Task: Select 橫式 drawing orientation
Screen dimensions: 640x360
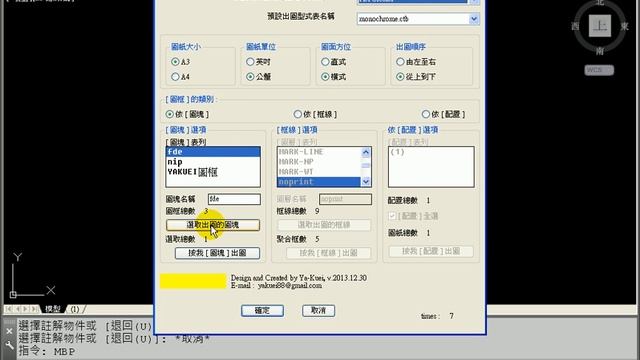Action: 325,77
